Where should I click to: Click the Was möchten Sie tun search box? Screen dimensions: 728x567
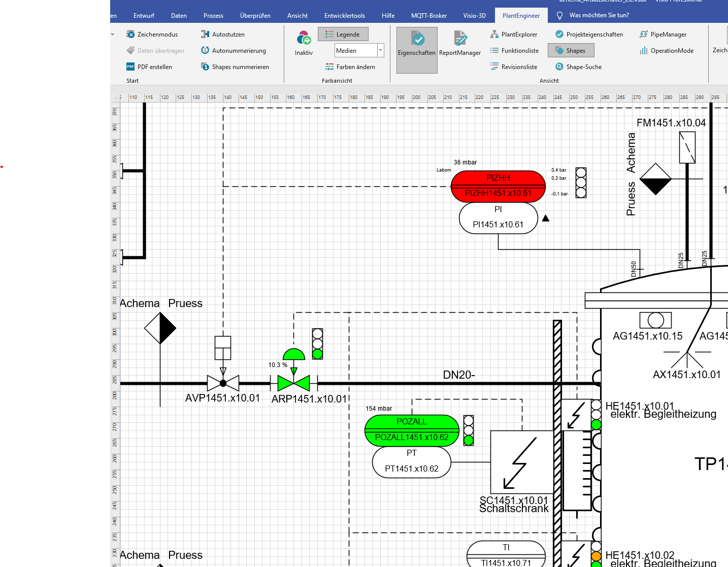(599, 15)
